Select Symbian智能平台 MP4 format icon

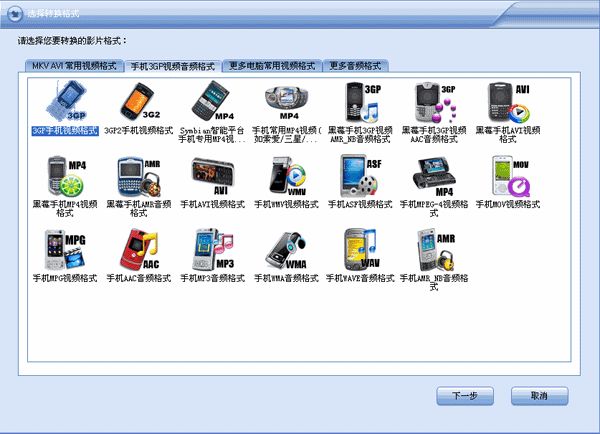point(212,102)
